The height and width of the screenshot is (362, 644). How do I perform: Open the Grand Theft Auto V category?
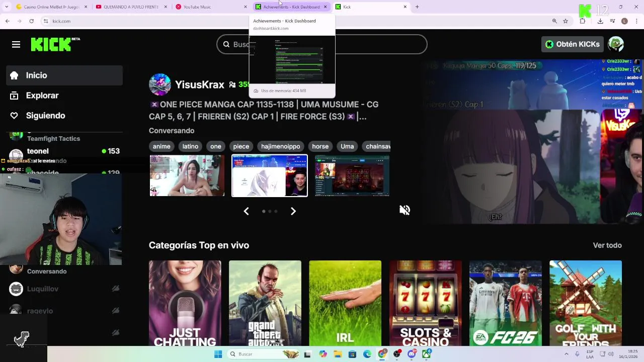pos(265,303)
